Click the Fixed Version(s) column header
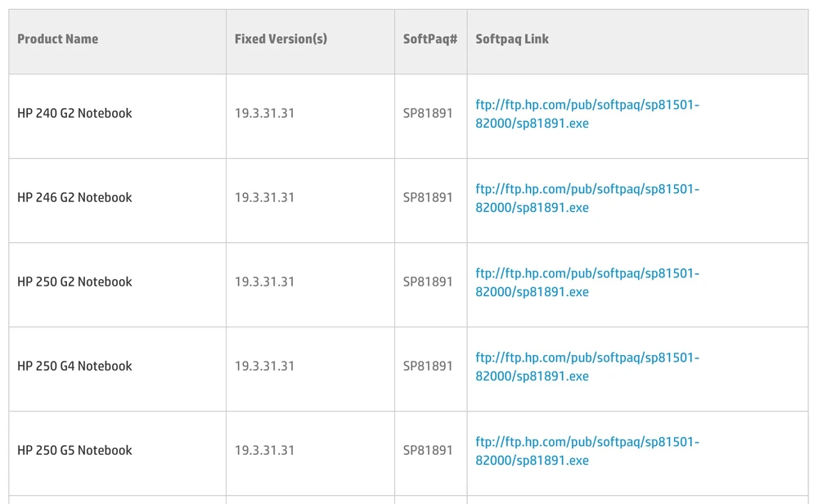Viewport: 818px width, 504px height. pos(281,39)
